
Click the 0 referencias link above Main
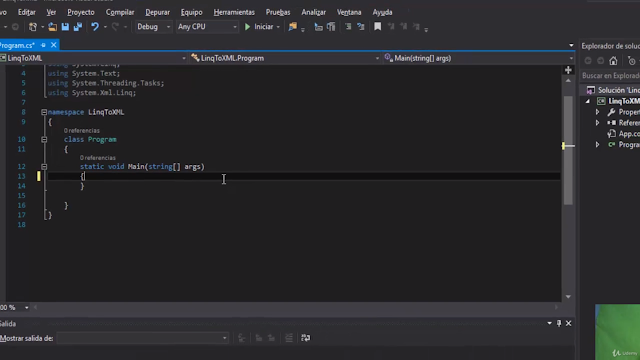(x=98, y=158)
